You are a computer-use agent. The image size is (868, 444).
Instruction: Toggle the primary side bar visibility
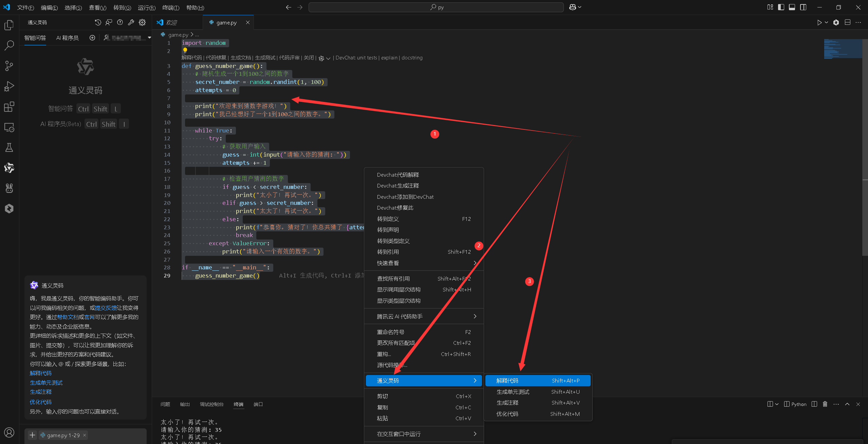(x=781, y=7)
